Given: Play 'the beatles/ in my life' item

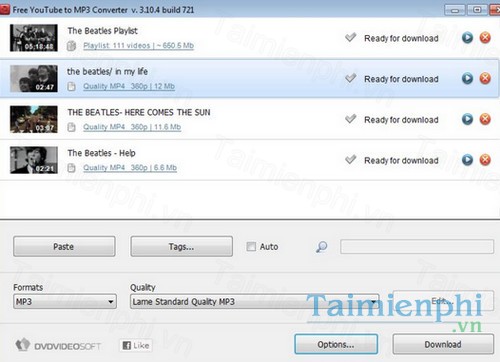Looking at the screenshot, I should coord(467,78).
